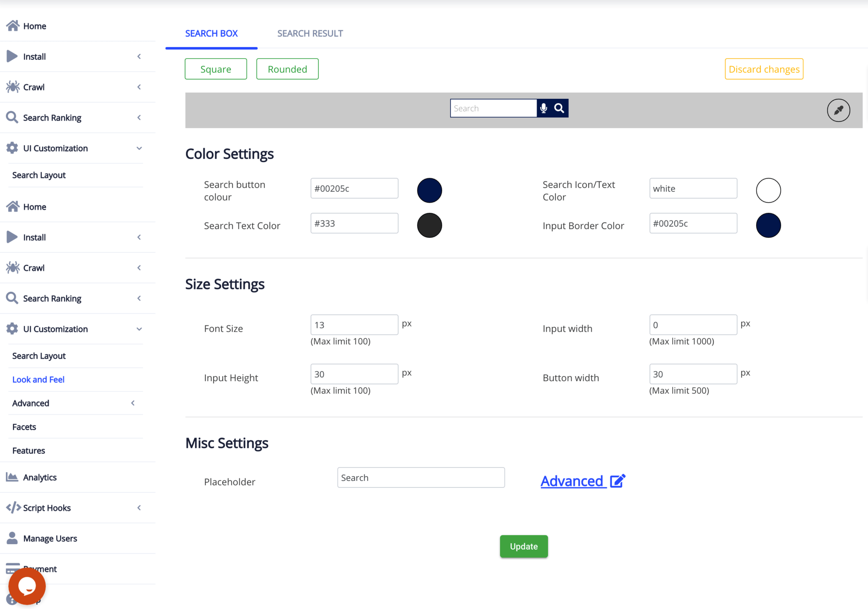Select the Square search box style
The width and height of the screenshot is (868, 609).
(x=215, y=69)
